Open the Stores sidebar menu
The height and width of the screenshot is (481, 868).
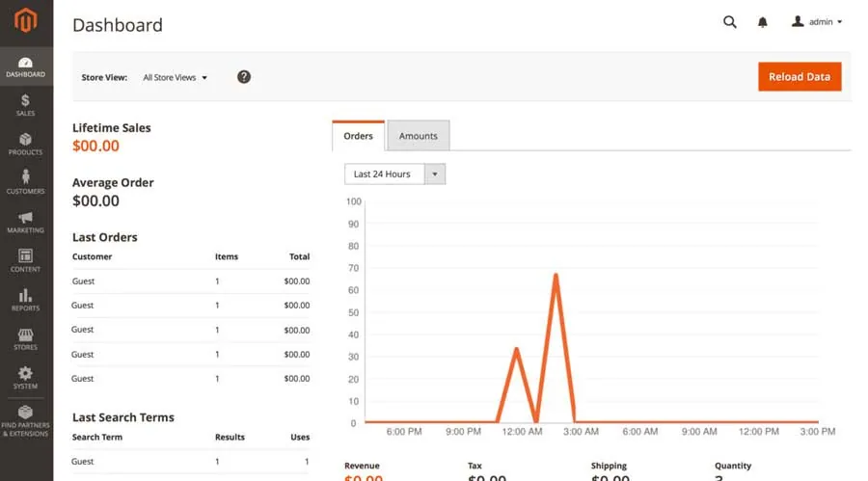coord(25,338)
